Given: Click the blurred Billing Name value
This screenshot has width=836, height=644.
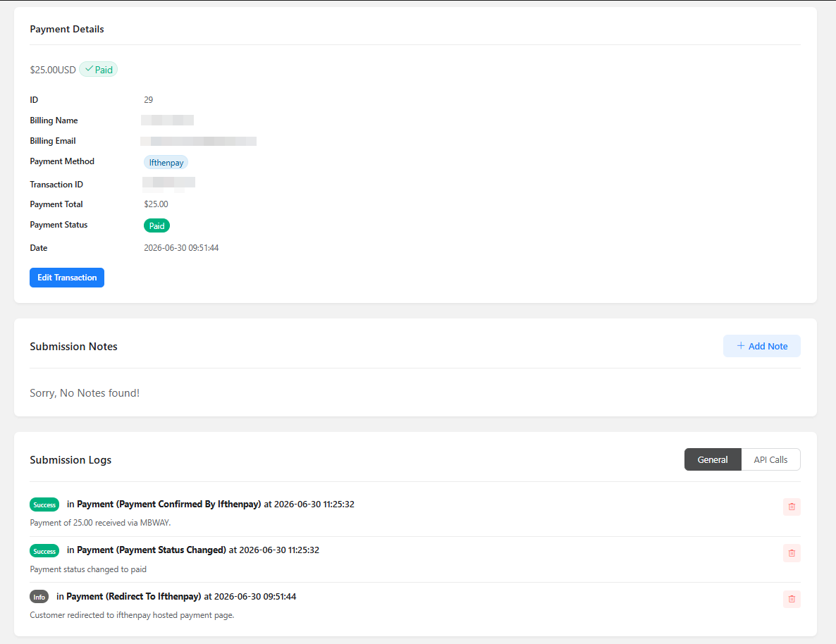Looking at the screenshot, I should point(168,120).
